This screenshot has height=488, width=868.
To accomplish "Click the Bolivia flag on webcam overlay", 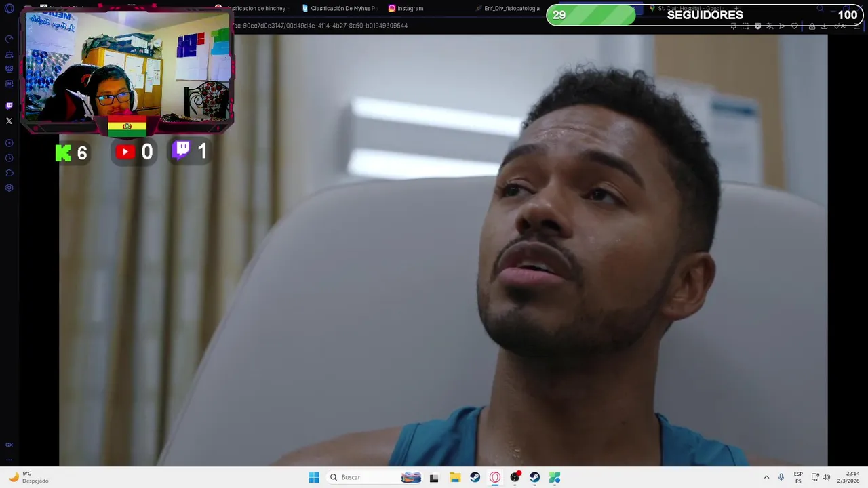I will click(x=127, y=127).
